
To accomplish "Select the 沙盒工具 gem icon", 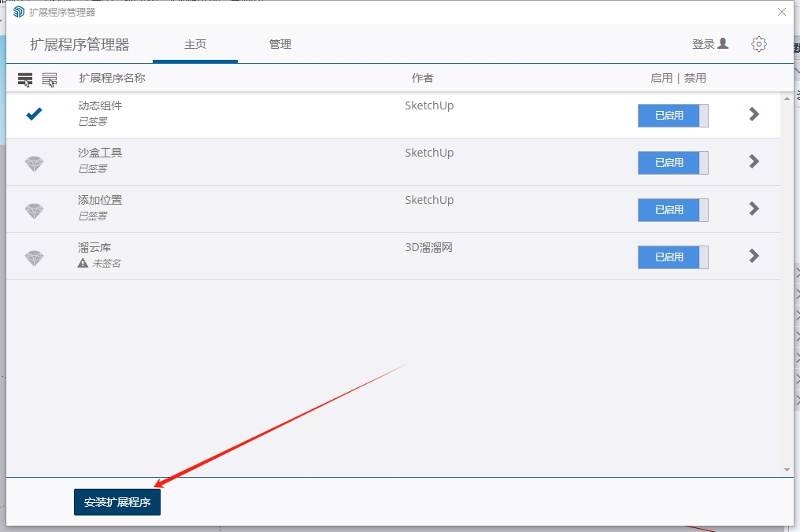I will pyautogui.click(x=34, y=163).
